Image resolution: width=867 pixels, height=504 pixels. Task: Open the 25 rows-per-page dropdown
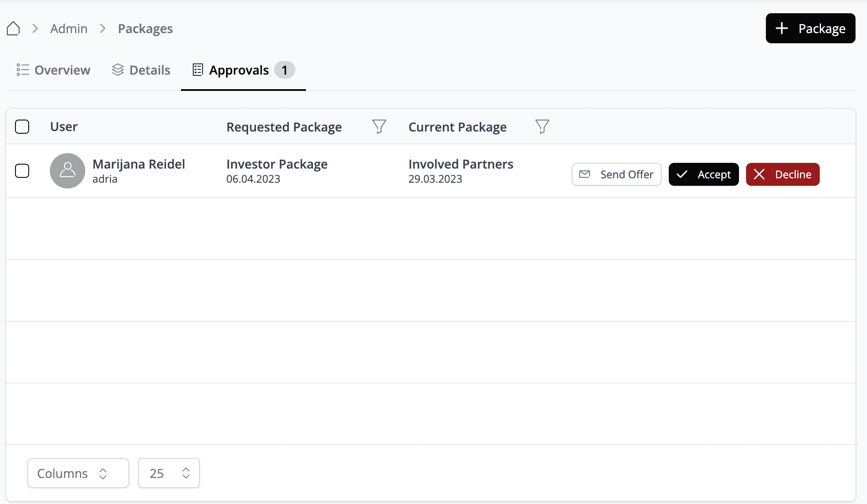coord(169,473)
